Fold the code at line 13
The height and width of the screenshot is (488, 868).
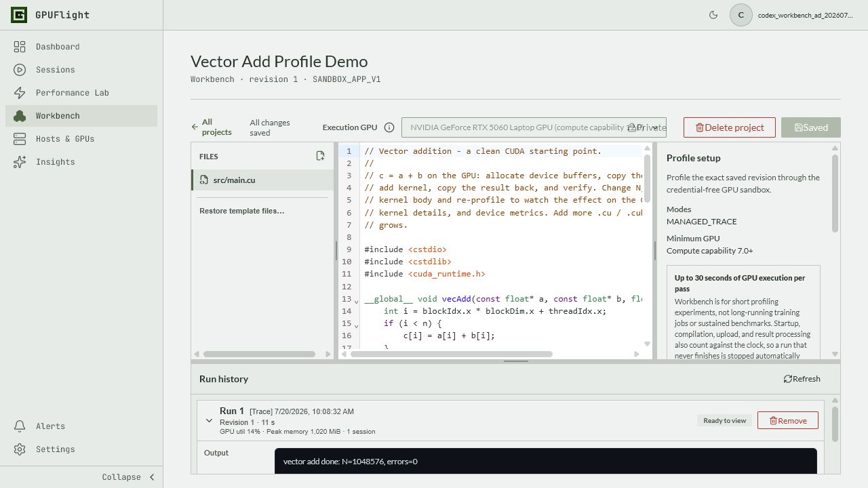coord(357,301)
